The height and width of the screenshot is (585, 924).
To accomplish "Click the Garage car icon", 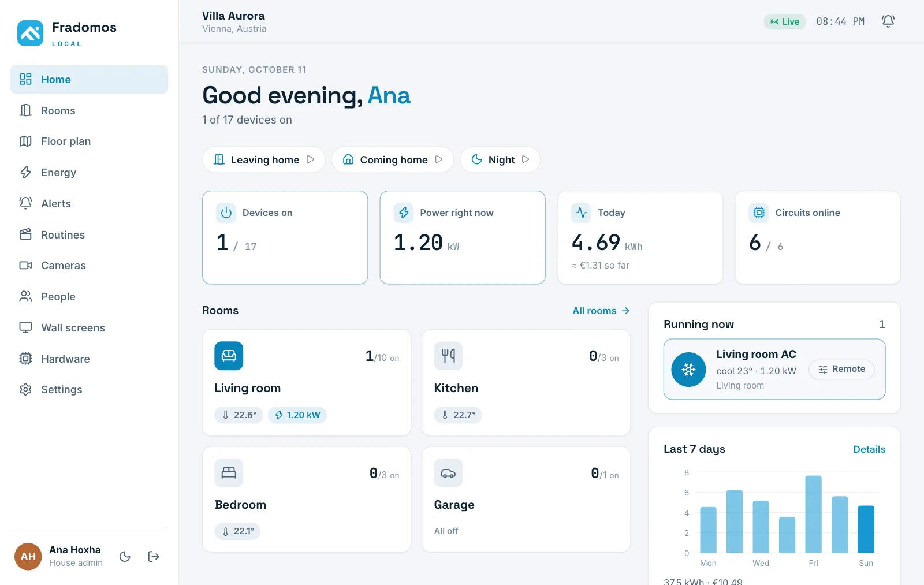I will click(448, 473).
